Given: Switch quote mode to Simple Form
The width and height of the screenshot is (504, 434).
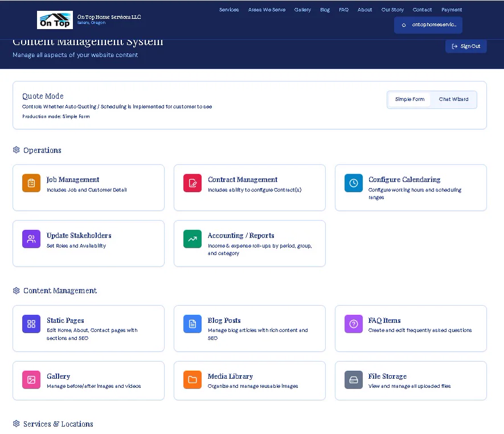Looking at the screenshot, I should point(409,99).
